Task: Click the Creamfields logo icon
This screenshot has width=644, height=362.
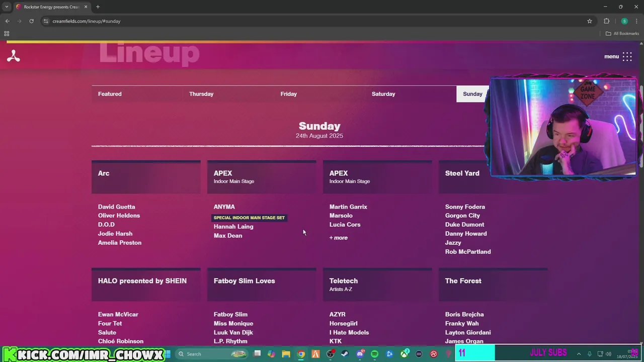Action: (x=14, y=56)
